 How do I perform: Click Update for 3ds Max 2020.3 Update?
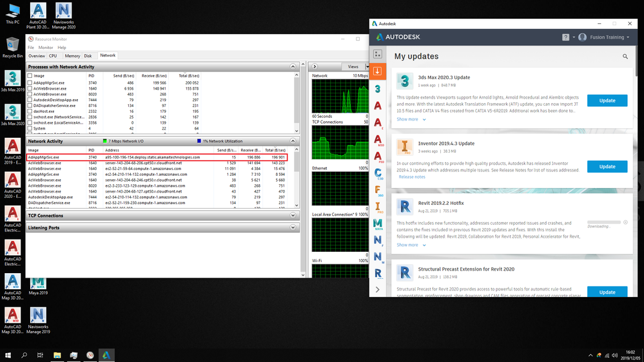[x=607, y=100]
